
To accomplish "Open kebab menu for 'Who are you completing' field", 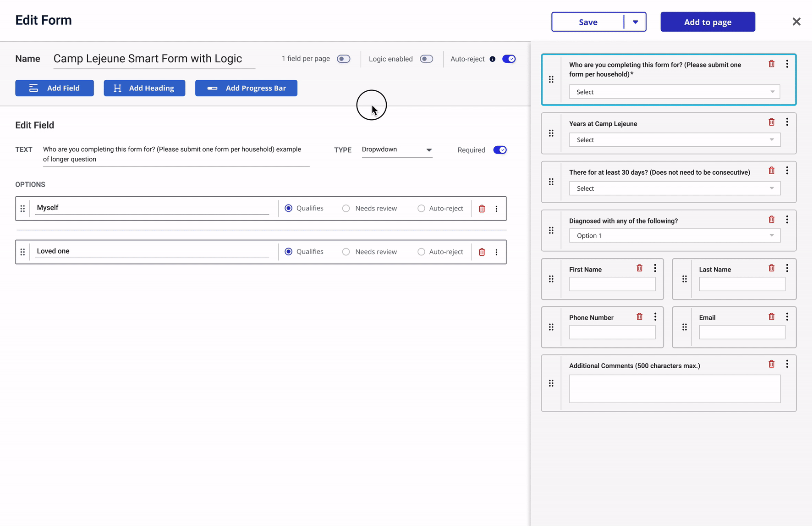I will click(787, 64).
